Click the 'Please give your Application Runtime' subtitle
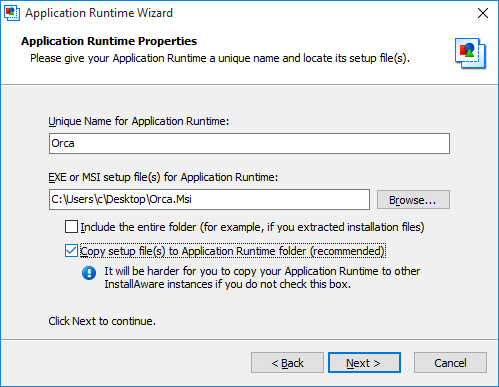This screenshot has width=499, height=387. click(220, 58)
